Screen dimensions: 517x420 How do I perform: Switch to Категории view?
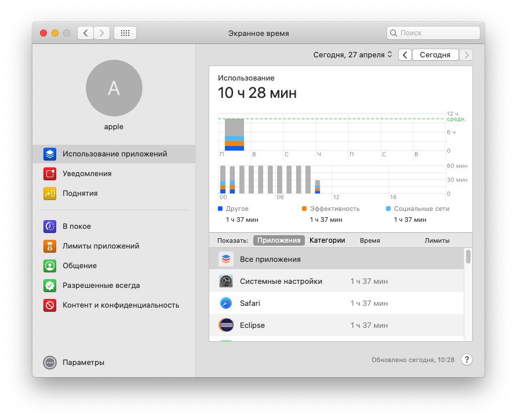click(327, 240)
